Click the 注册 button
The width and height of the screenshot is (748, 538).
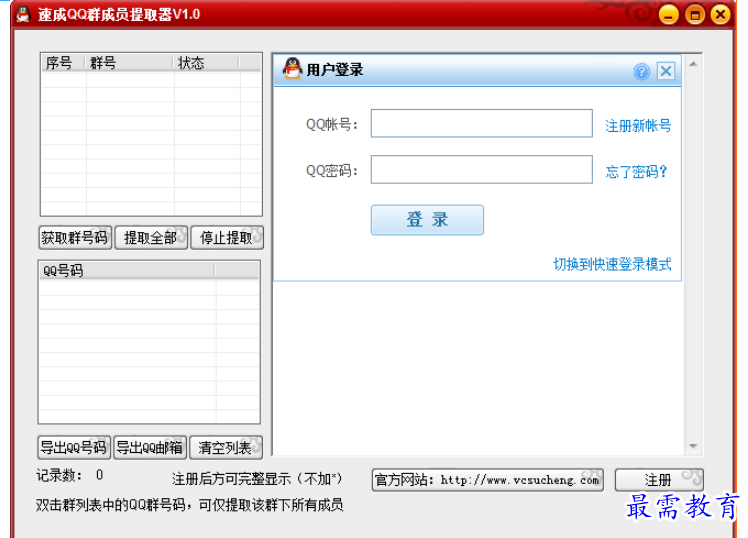tap(659, 480)
